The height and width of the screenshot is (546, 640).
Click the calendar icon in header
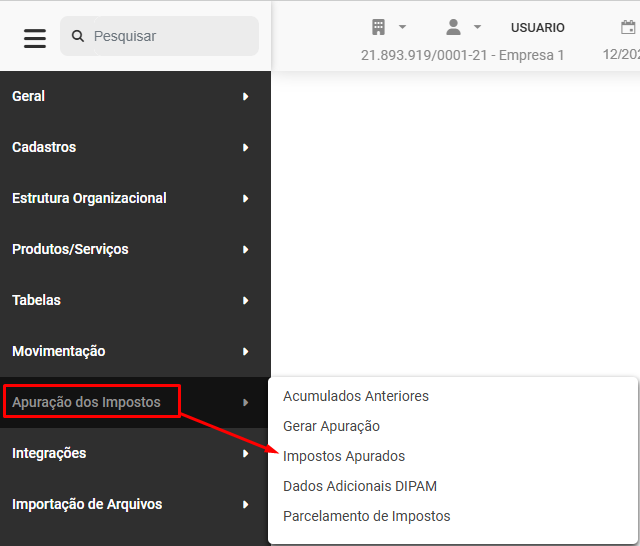click(x=628, y=27)
